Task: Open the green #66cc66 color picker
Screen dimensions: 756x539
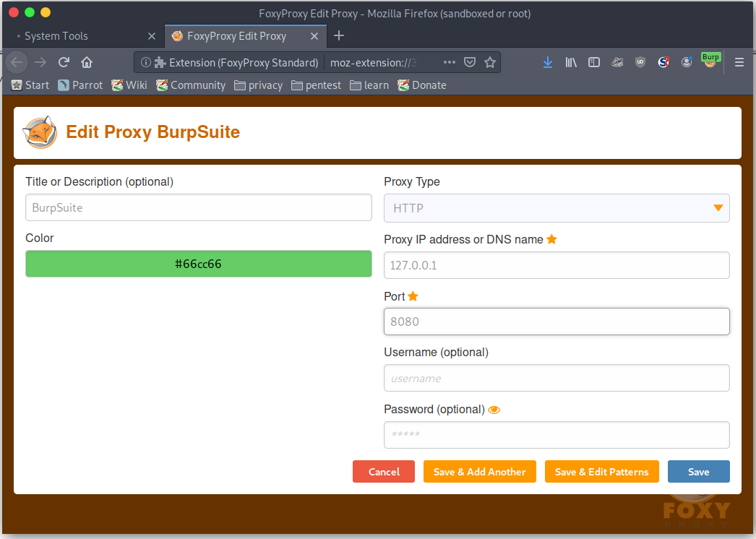Action: pyautogui.click(x=199, y=264)
